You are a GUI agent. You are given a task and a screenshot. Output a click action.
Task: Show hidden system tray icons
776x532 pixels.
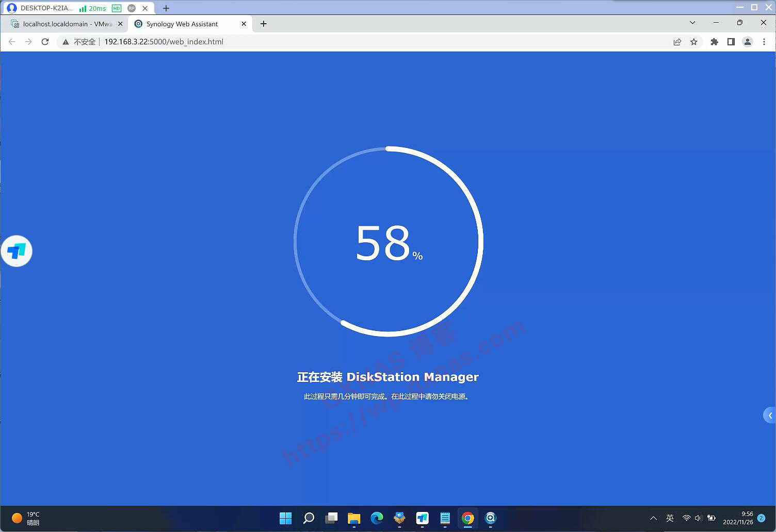coord(653,518)
